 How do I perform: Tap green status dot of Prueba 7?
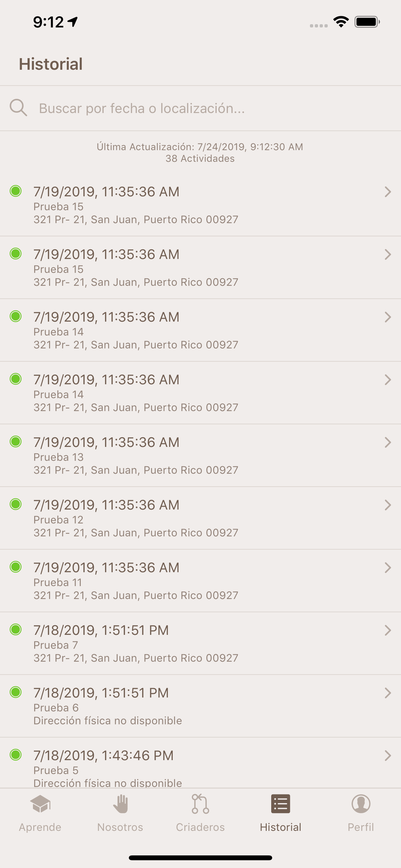15,629
